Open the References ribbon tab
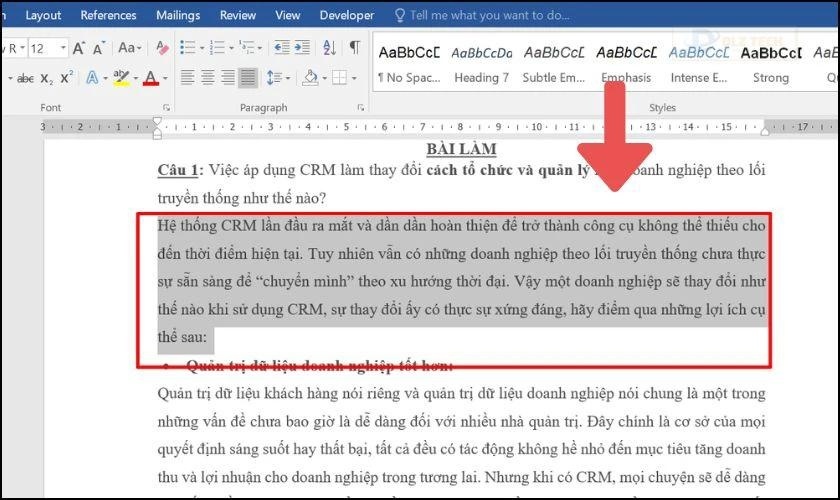840x500 pixels. pyautogui.click(x=108, y=16)
